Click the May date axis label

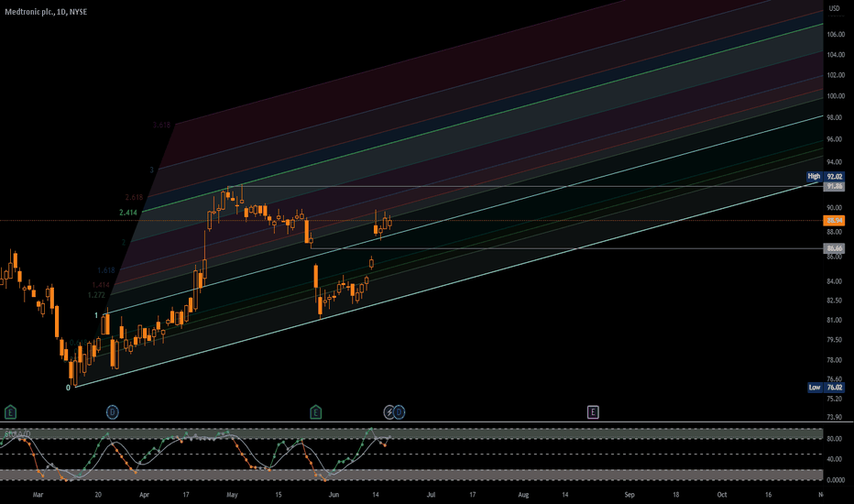point(232,495)
